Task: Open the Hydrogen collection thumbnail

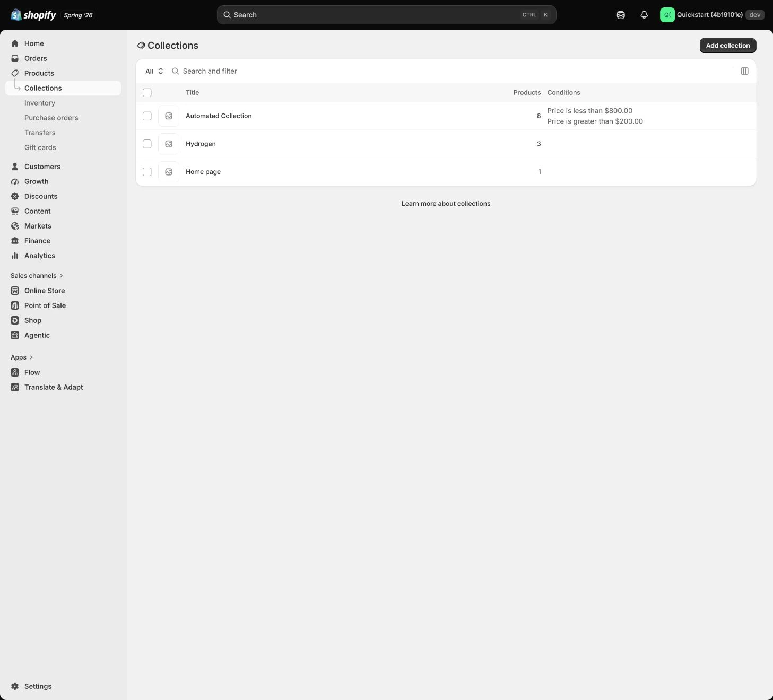Action: click(x=169, y=144)
